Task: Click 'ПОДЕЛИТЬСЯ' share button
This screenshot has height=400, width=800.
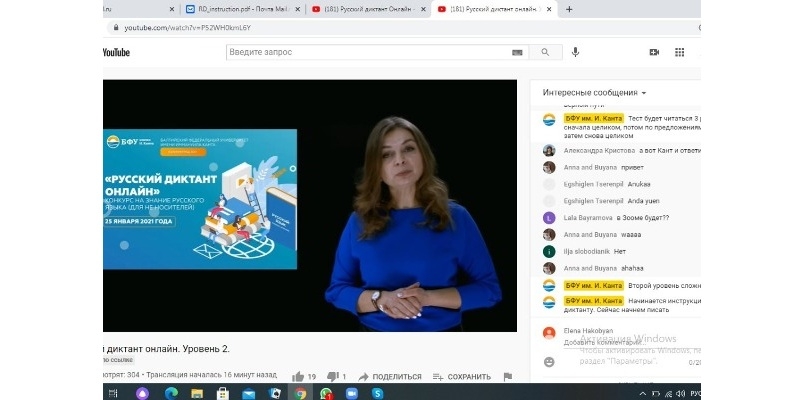Action: (x=389, y=377)
